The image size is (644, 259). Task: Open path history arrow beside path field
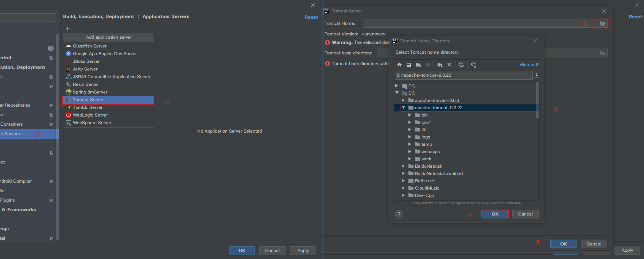[x=537, y=75]
